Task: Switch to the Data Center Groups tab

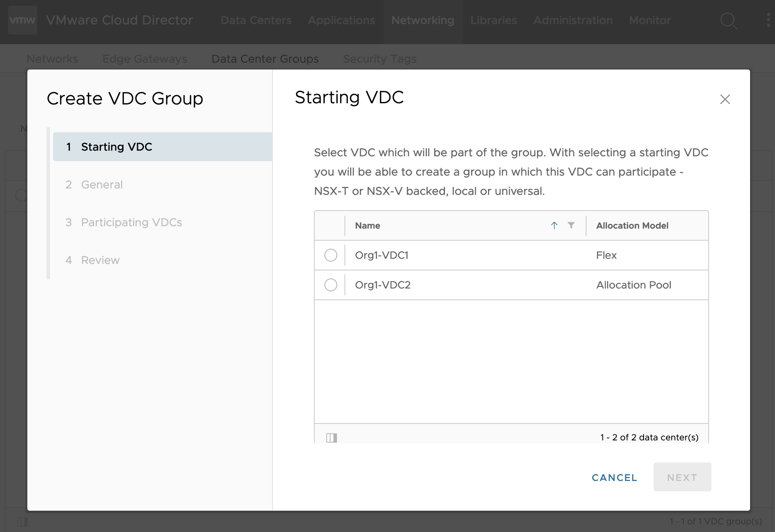Action: click(x=265, y=59)
